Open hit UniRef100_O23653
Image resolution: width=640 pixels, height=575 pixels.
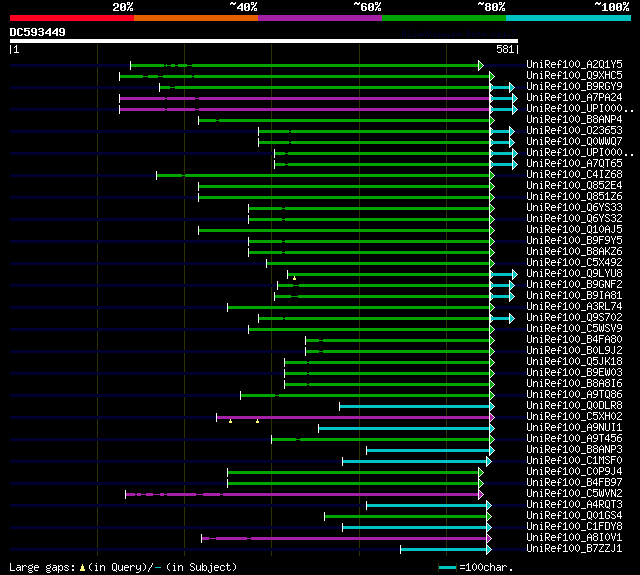574,131
